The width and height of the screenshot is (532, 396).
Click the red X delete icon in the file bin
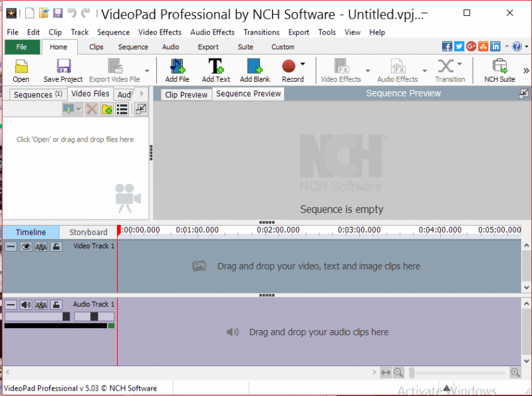(x=92, y=109)
